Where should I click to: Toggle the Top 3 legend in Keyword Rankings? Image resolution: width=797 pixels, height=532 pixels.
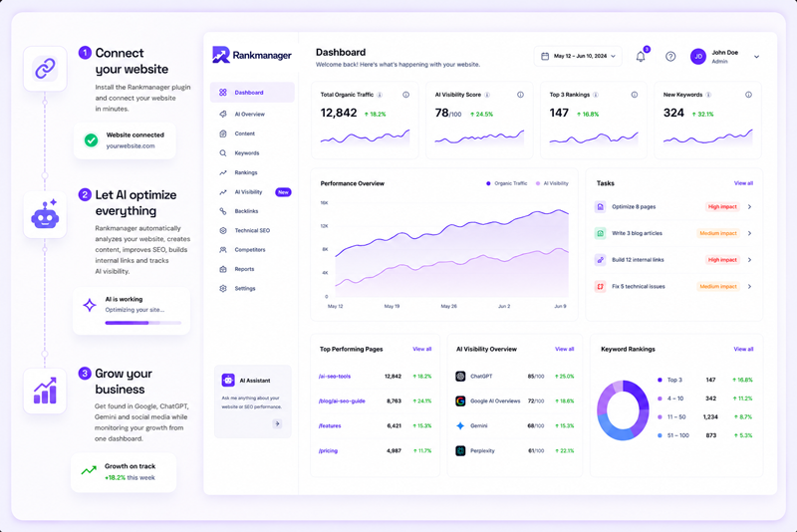(x=669, y=380)
